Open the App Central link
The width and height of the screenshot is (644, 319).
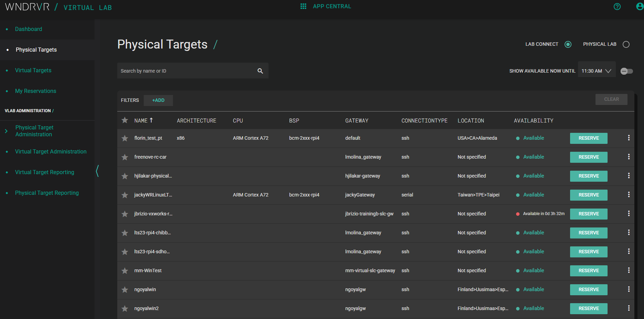[x=332, y=6]
